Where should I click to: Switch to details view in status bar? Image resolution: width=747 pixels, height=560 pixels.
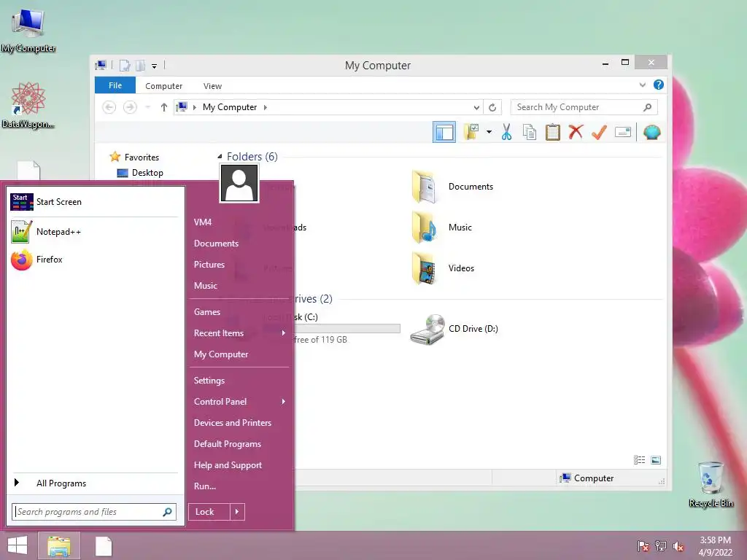639,459
